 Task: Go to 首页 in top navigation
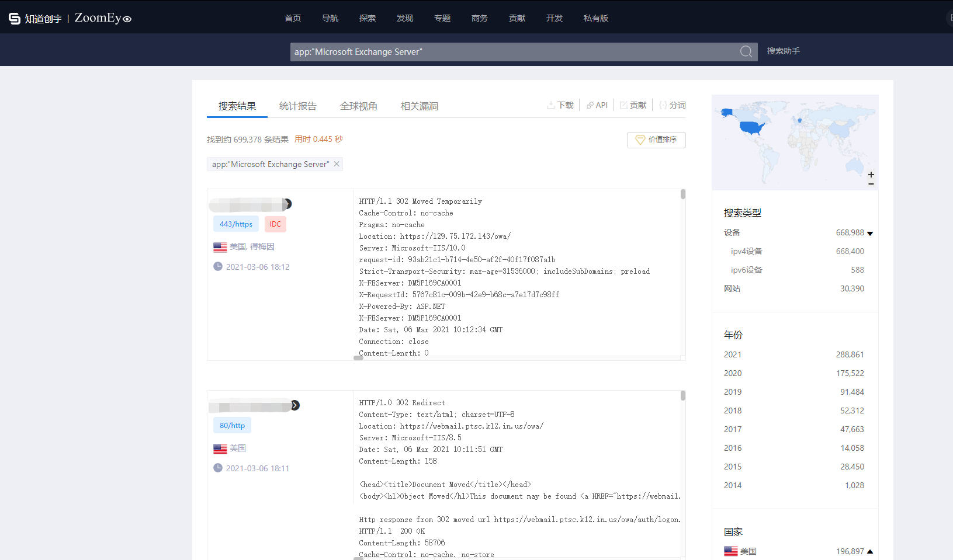[x=293, y=18]
